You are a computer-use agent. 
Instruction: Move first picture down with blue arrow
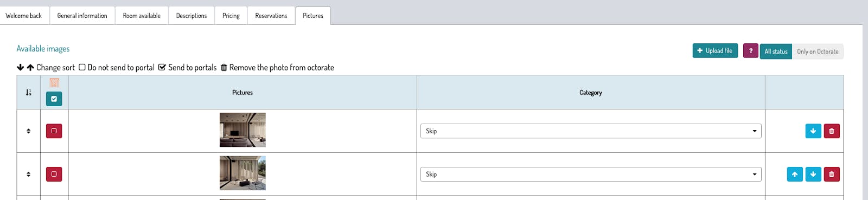813,131
